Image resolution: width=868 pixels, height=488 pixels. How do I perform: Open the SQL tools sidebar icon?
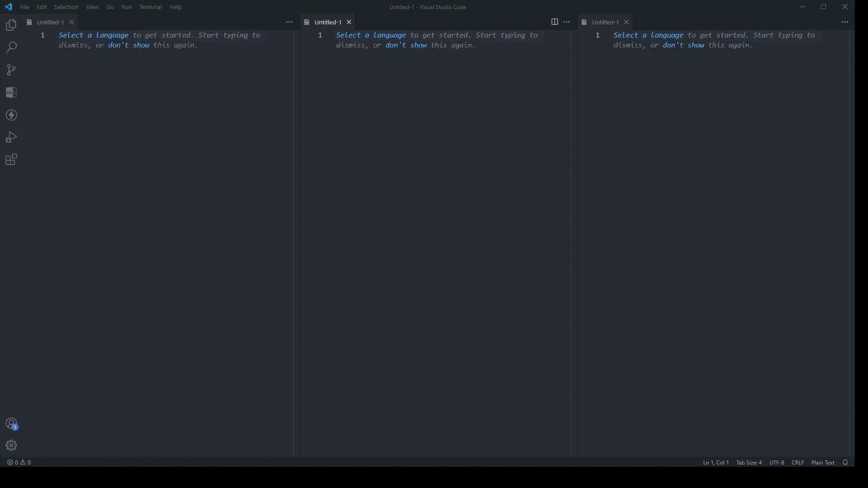click(x=11, y=92)
